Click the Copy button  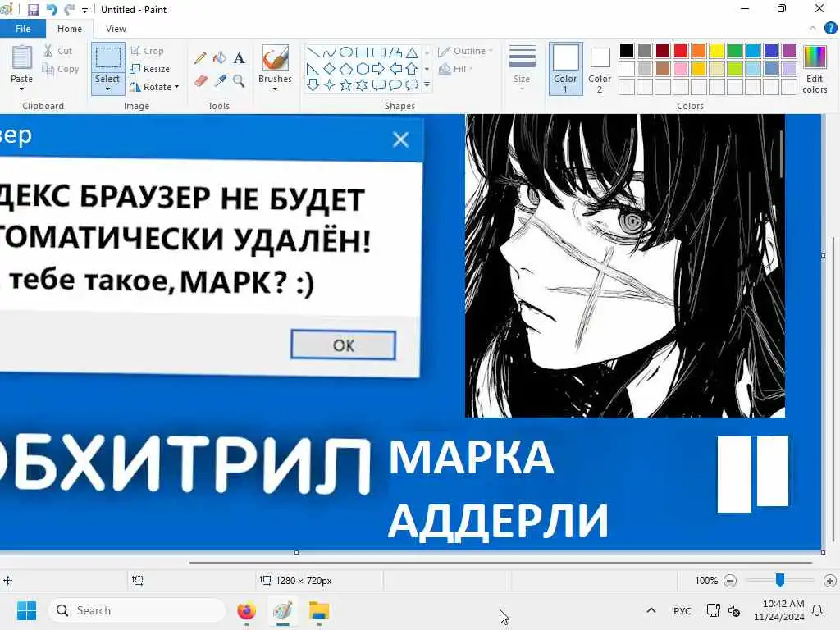(x=61, y=69)
